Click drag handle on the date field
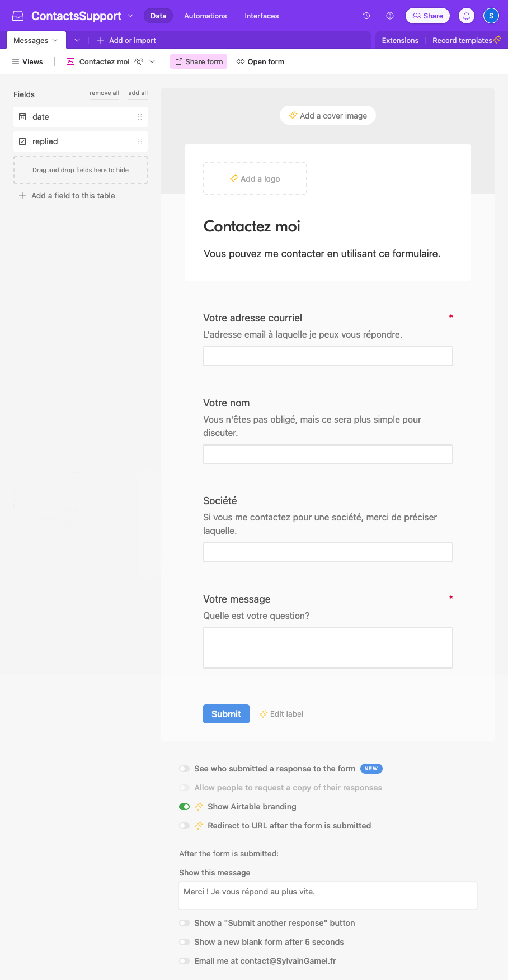This screenshot has height=980, width=508. pyautogui.click(x=140, y=117)
